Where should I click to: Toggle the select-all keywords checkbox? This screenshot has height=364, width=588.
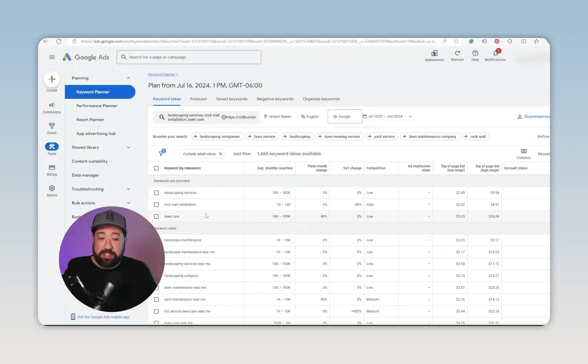(156, 168)
